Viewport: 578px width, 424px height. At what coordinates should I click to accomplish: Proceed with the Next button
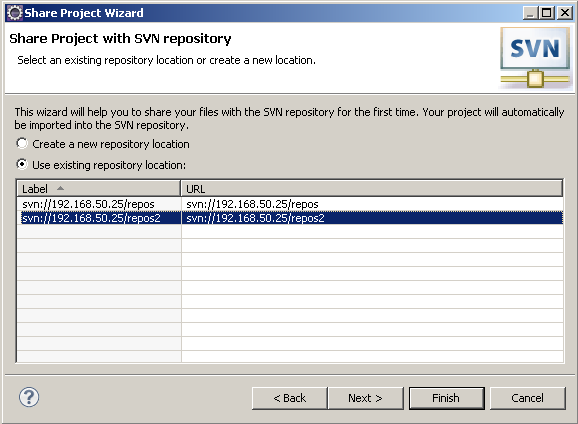pyautogui.click(x=365, y=398)
